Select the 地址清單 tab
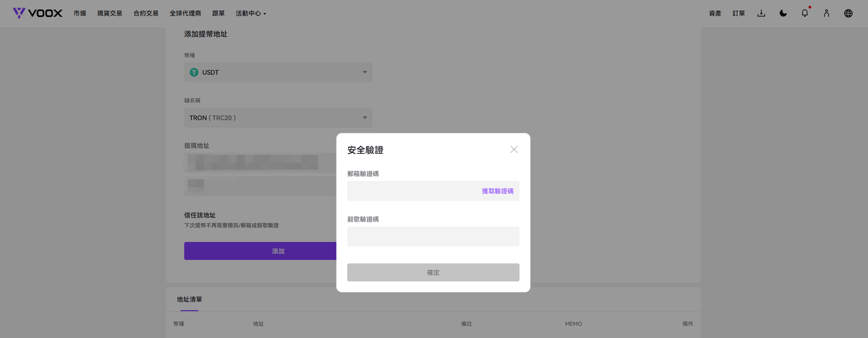This screenshot has height=338, width=868. point(189,299)
